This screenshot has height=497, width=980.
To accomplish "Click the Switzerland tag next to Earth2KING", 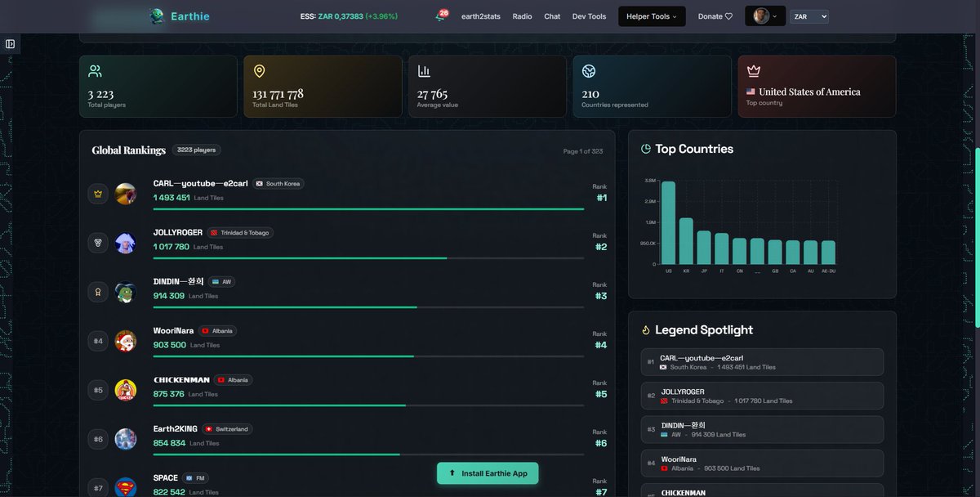I will coord(227,429).
